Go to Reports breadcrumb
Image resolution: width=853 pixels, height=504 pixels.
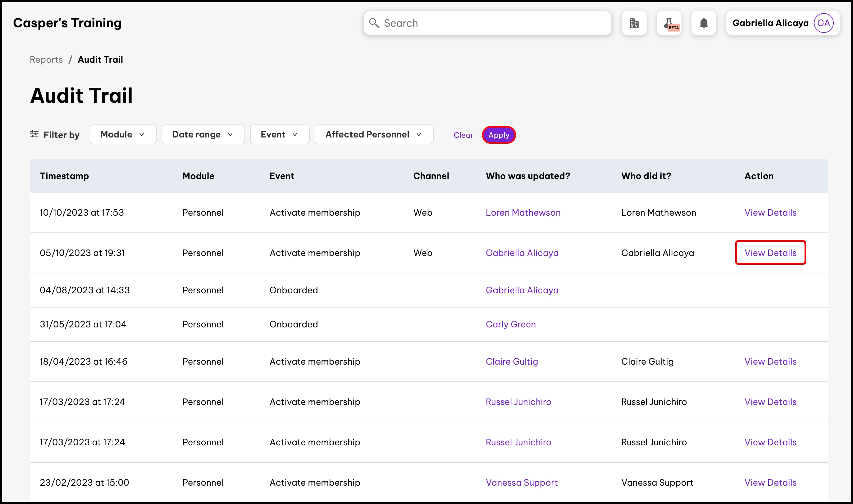[46, 60]
